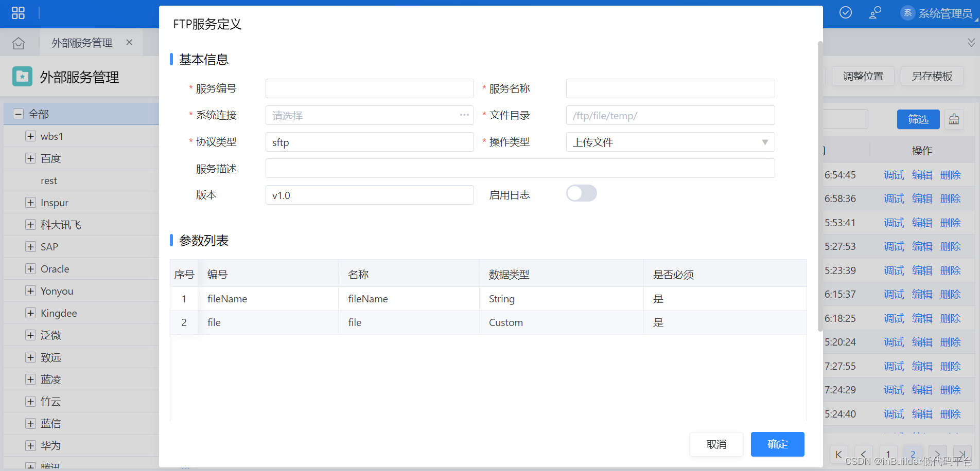The height and width of the screenshot is (471, 980).
Task: Expand the Oracle tree node
Action: point(31,269)
